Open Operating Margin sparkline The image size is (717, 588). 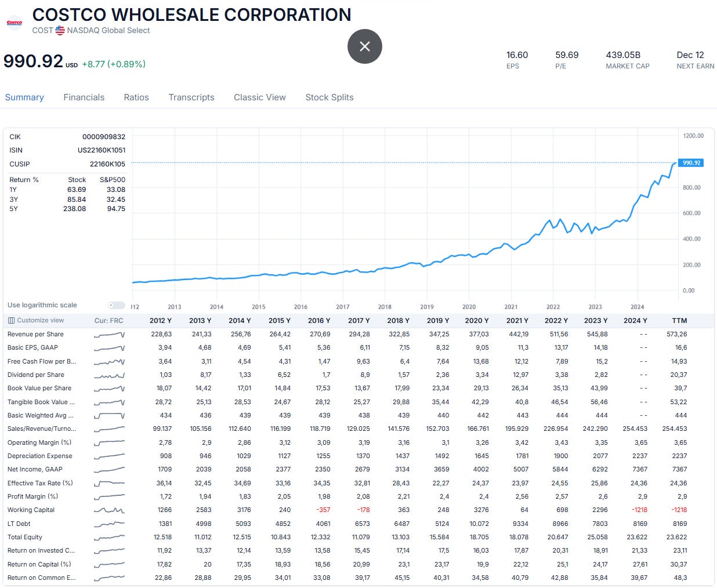109,442
